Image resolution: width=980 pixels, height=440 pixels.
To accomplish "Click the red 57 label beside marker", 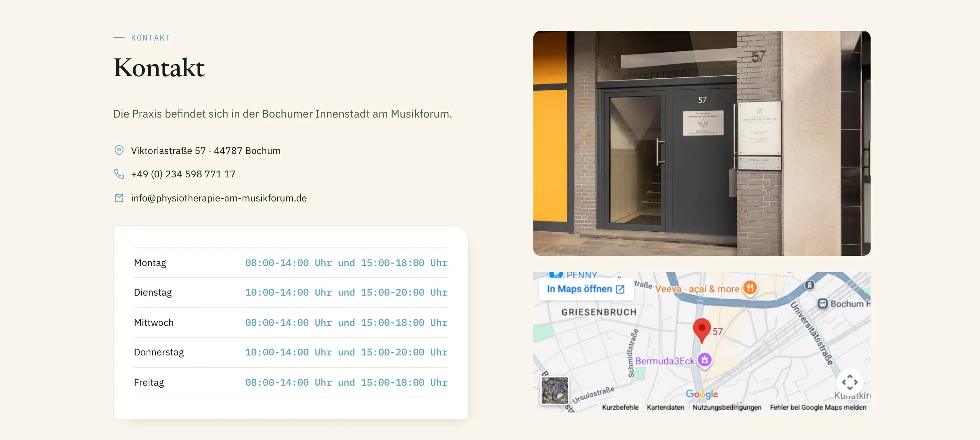I will [717, 331].
